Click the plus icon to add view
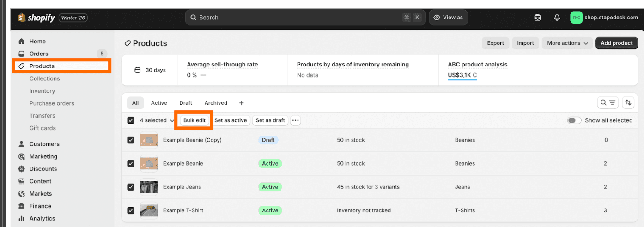This screenshot has width=644, height=227. pos(241,103)
